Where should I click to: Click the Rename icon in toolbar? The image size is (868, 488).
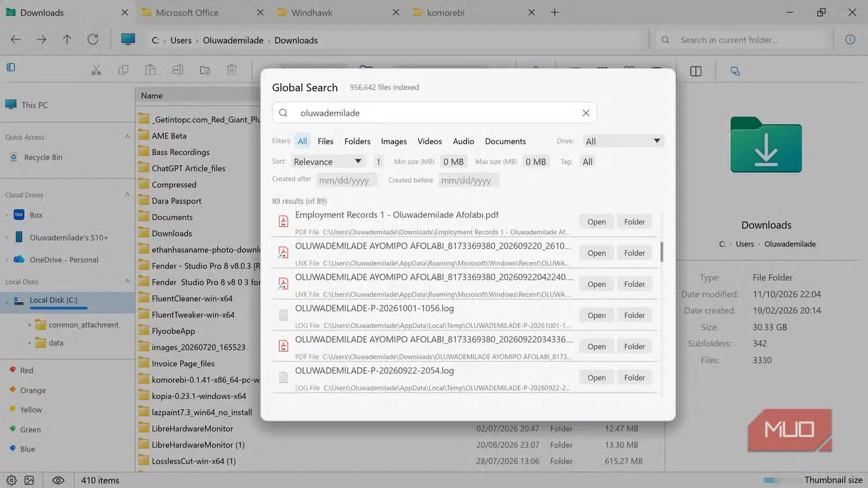(178, 70)
